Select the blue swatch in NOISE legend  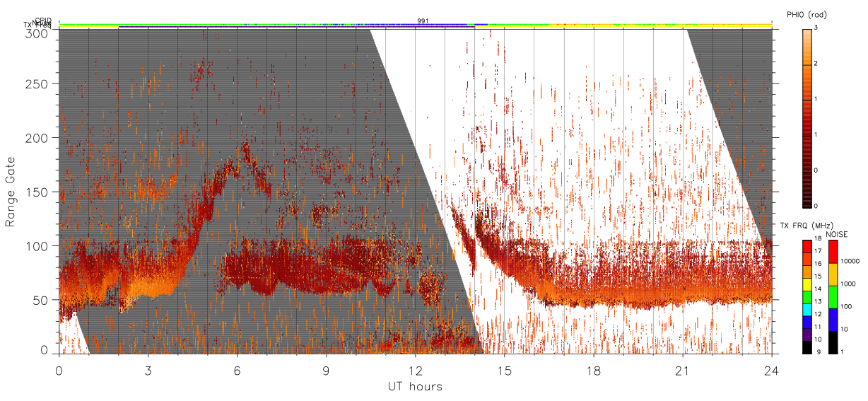tap(833, 319)
